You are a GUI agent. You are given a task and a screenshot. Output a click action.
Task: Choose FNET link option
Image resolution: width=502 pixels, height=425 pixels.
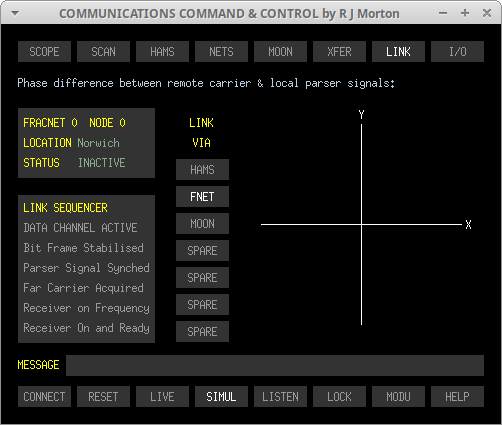coord(202,197)
